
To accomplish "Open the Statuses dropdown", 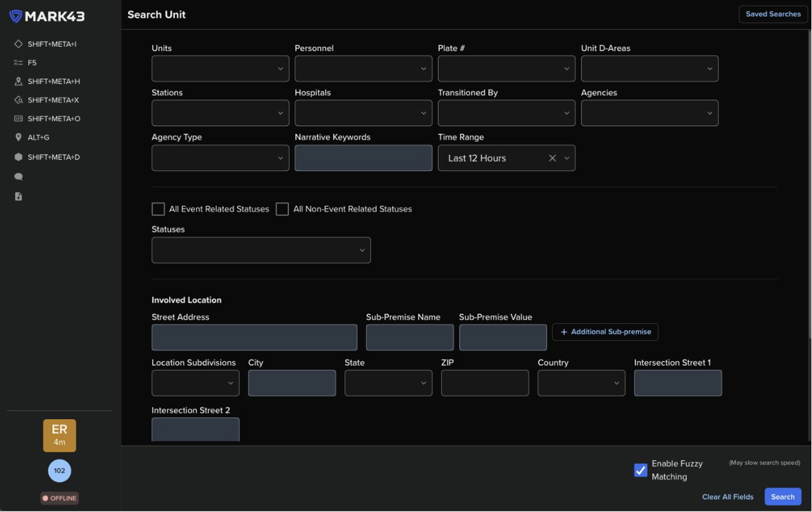I will [261, 250].
